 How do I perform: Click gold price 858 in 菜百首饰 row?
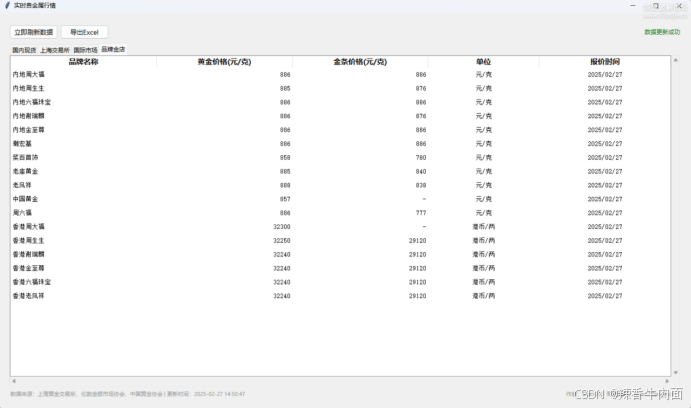285,157
